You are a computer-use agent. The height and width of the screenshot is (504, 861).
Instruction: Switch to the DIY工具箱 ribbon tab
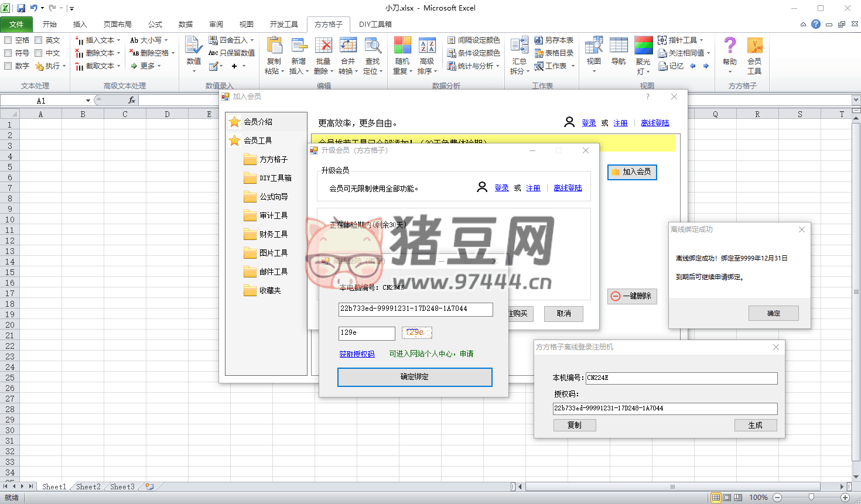pos(375,25)
